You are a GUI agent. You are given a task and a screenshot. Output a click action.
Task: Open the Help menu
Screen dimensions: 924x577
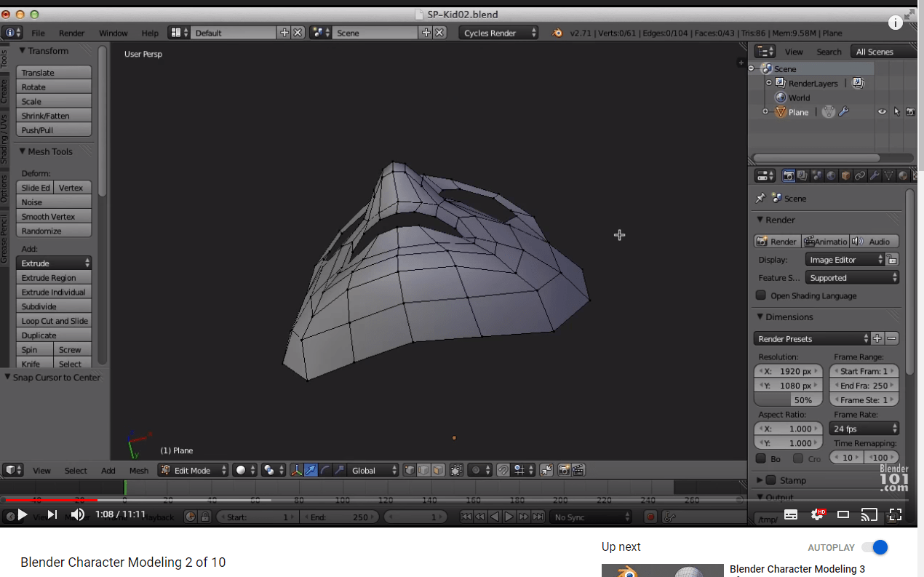coord(150,33)
